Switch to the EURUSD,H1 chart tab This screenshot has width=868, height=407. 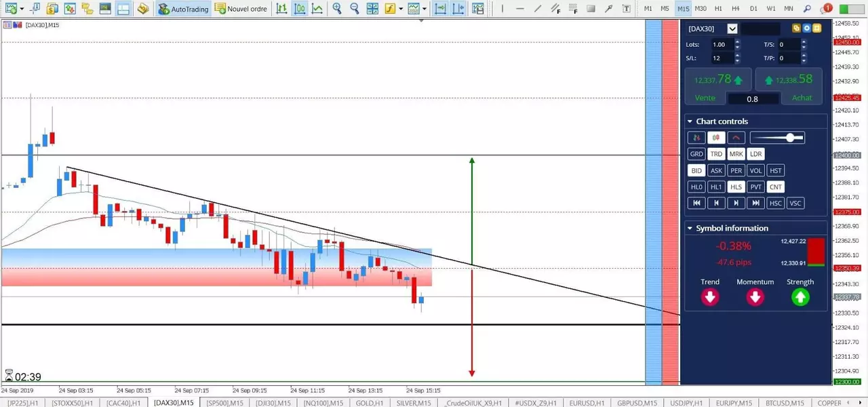pyautogui.click(x=587, y=403)
